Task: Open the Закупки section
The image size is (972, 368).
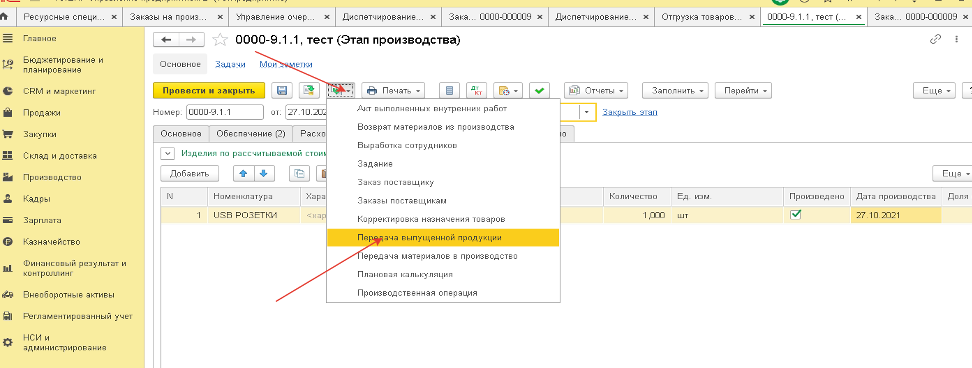Action: [x=40, y=134]
